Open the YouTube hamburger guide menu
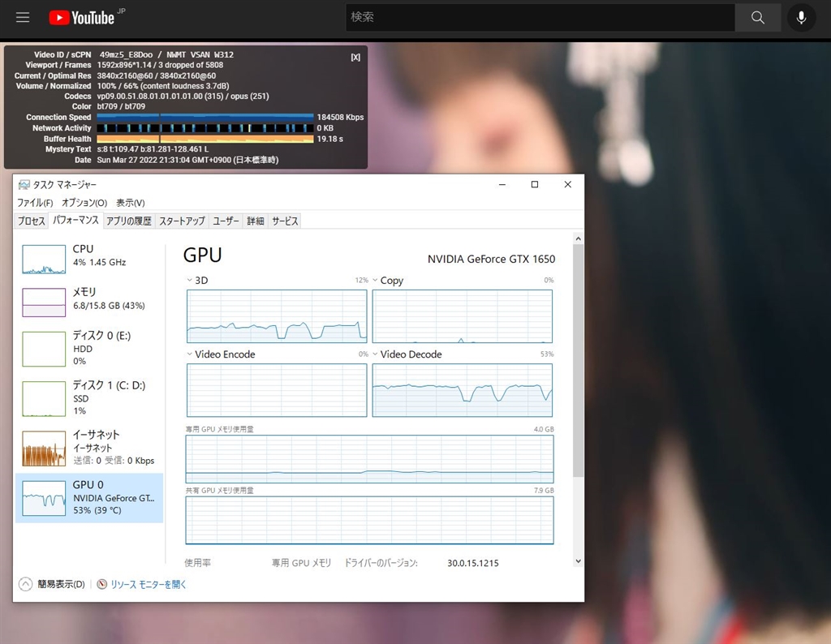831x644 pixels. click(22, 18)
